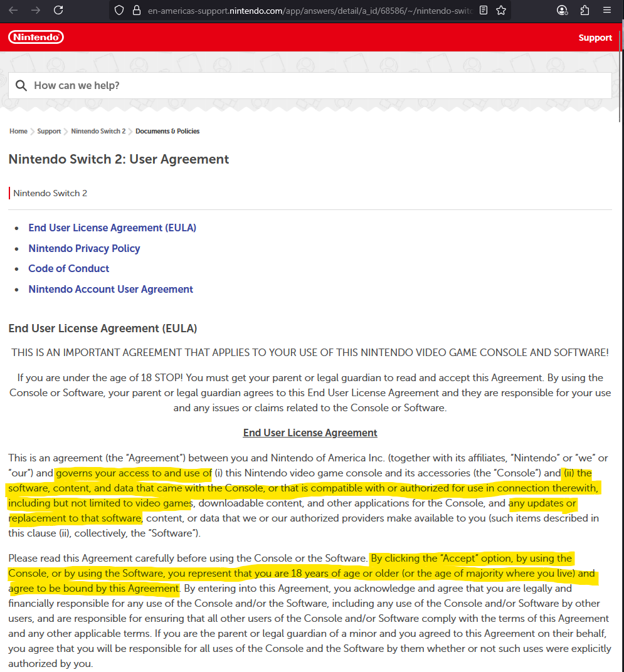View site security padlock icon
The image size is (624, 672).
tap(137, 10)
